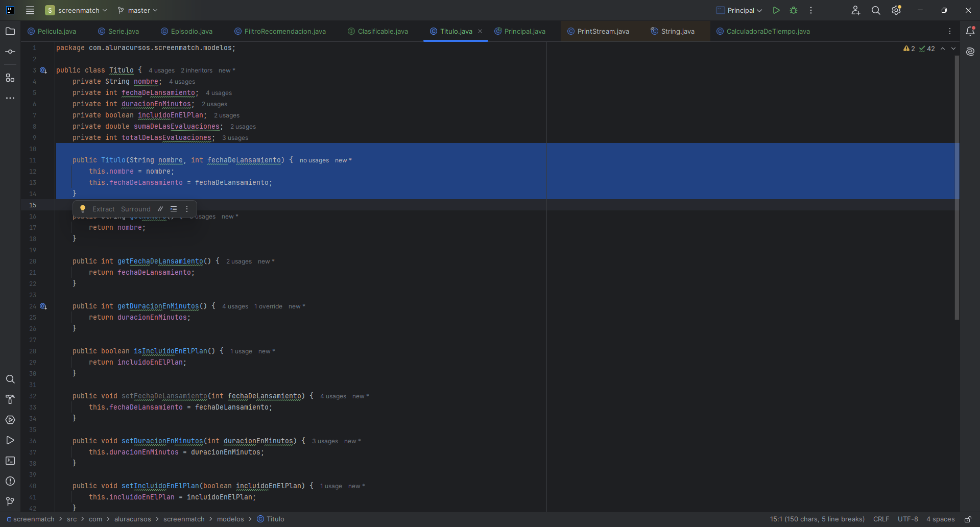Open Search Everywhere magnifier

(876, 10)
